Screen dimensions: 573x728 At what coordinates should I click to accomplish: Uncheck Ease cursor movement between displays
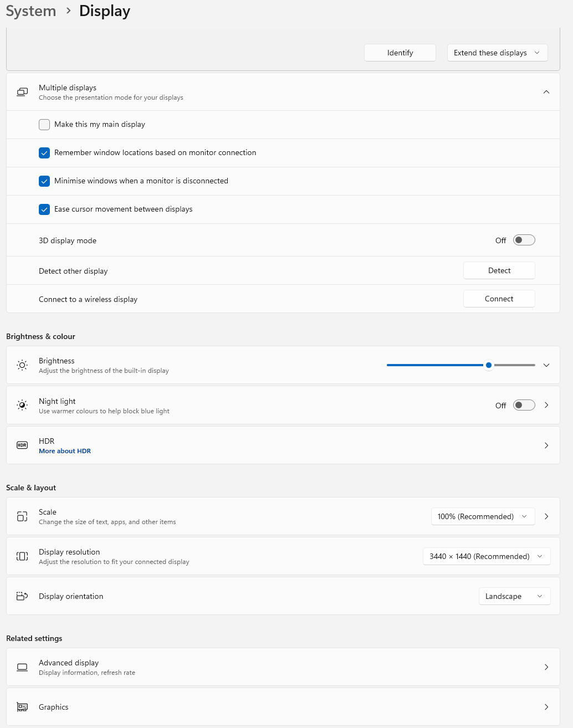click(44, 209)
